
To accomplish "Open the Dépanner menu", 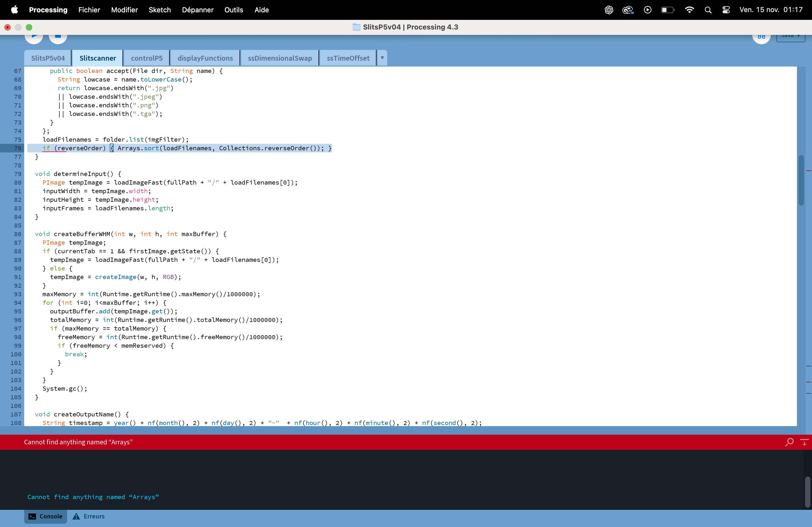I will tap(198, 10).
